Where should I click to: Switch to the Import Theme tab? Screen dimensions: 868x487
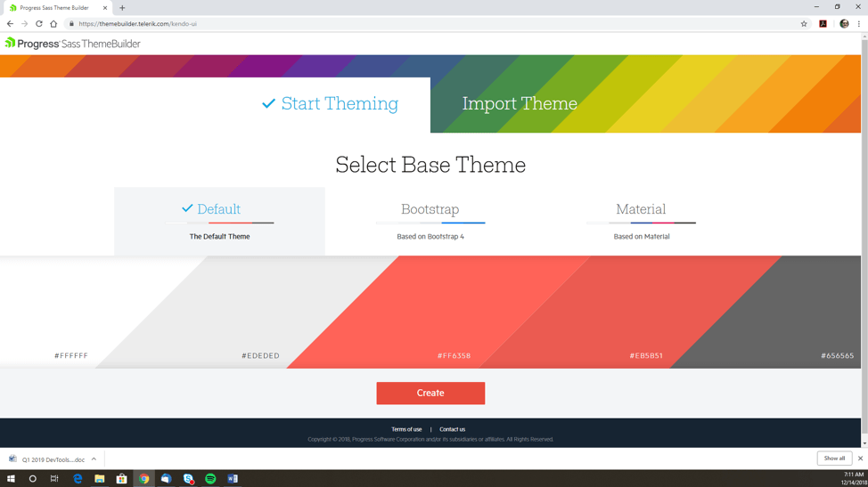coord(520,104)
